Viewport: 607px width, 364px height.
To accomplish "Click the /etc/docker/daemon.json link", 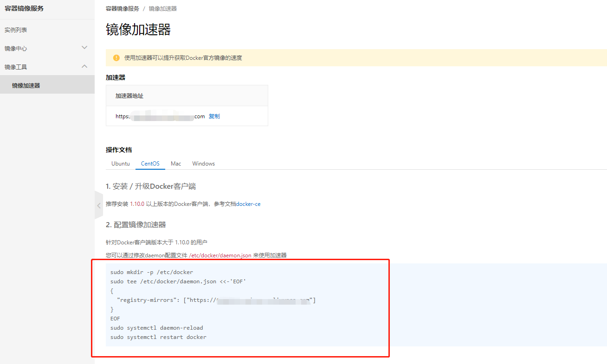I will tap(219, 255).
